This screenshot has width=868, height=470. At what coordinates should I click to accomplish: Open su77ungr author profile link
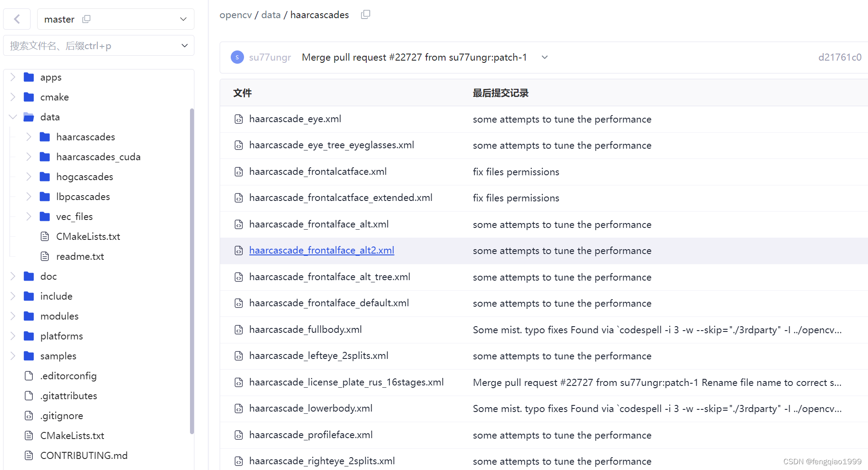(270, 57)
